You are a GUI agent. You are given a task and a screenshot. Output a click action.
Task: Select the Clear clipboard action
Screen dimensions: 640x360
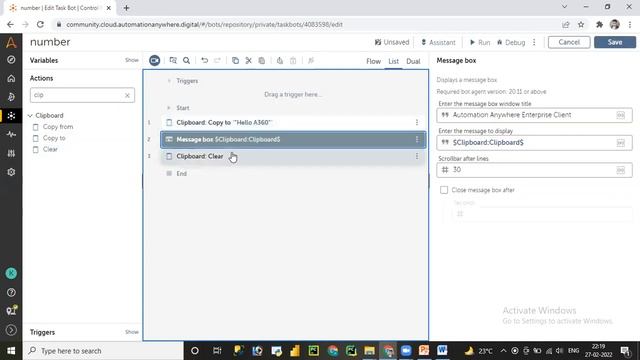click(50, 149)
